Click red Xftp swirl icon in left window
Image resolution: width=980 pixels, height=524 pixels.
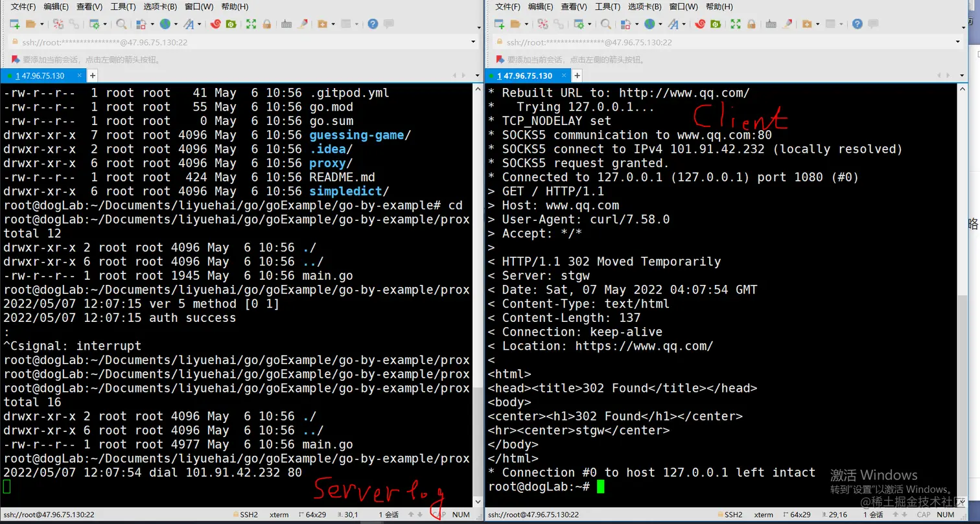(215, 24)
